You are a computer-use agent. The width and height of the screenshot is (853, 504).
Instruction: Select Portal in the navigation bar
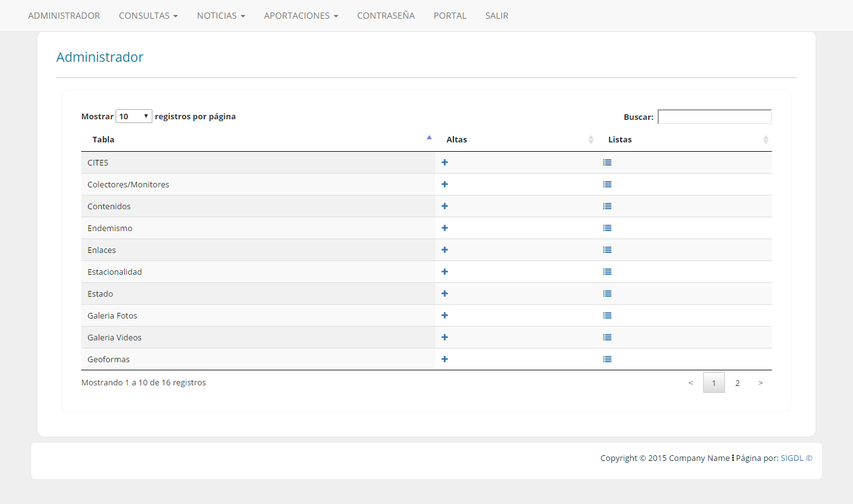pyautogui.click(x=450, y=16)
